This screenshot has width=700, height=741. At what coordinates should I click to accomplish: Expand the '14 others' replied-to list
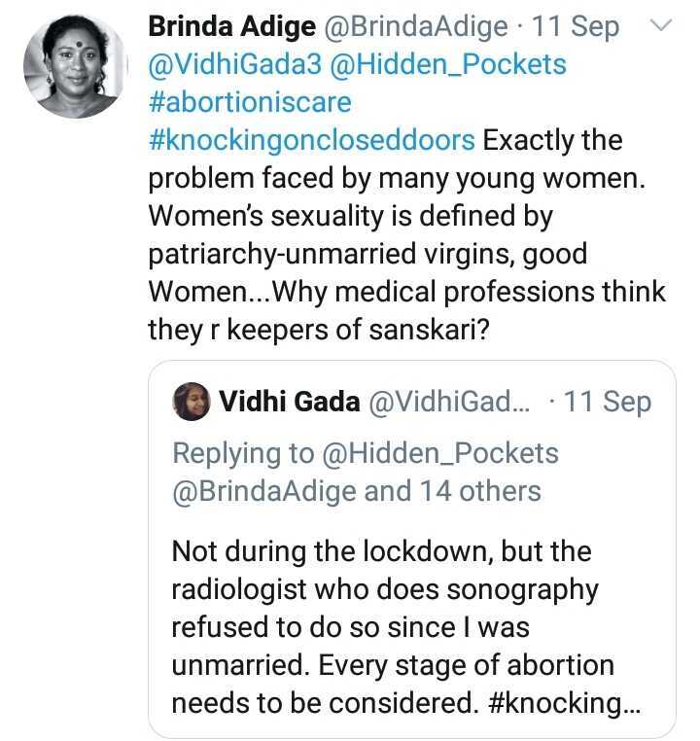(480, 491)
